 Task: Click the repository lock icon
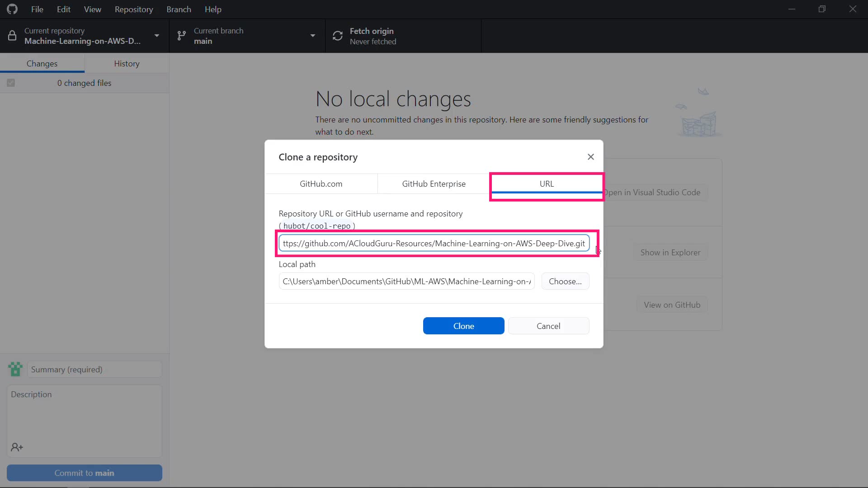(12, 36)
